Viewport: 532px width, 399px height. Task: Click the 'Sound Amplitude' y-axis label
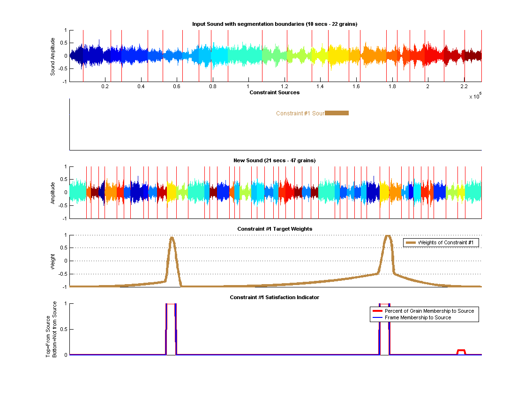pos(53,56)
